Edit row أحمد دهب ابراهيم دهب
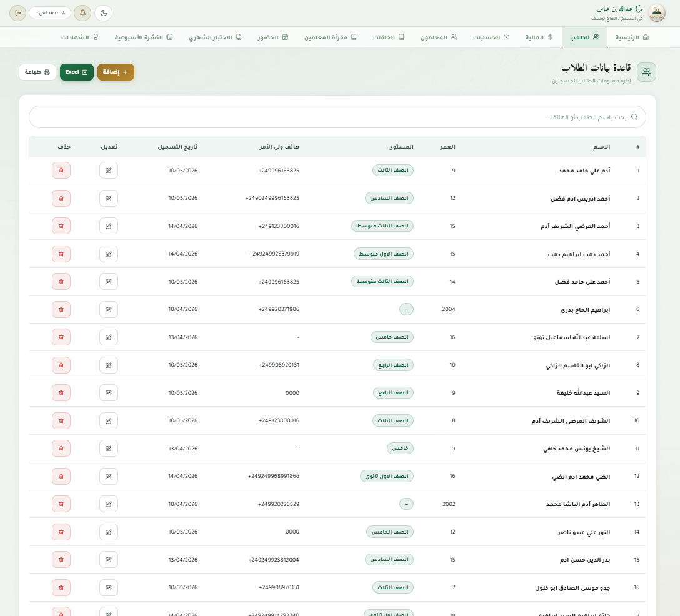The width and height of the screenshot is (680, 616). (x=108, y=254)
